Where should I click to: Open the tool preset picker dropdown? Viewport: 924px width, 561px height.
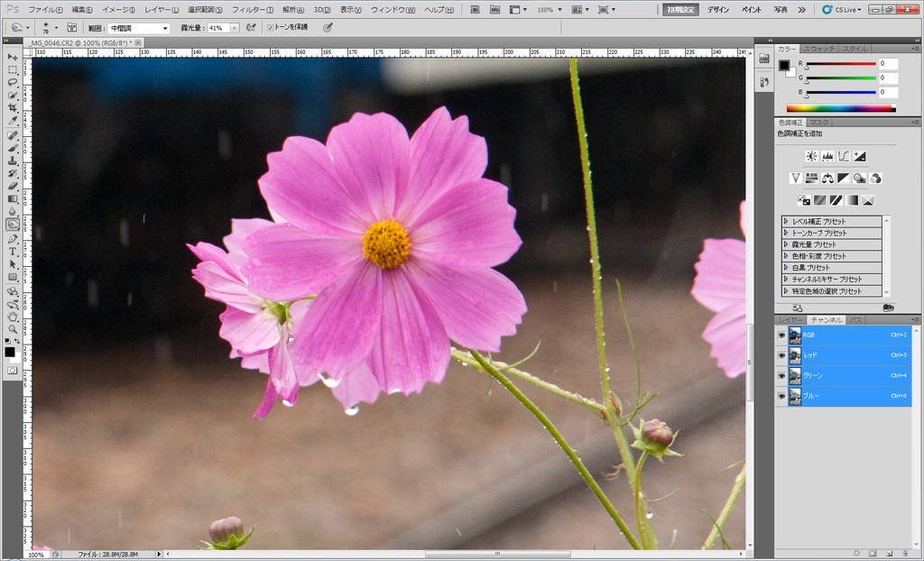click(27, 28)
